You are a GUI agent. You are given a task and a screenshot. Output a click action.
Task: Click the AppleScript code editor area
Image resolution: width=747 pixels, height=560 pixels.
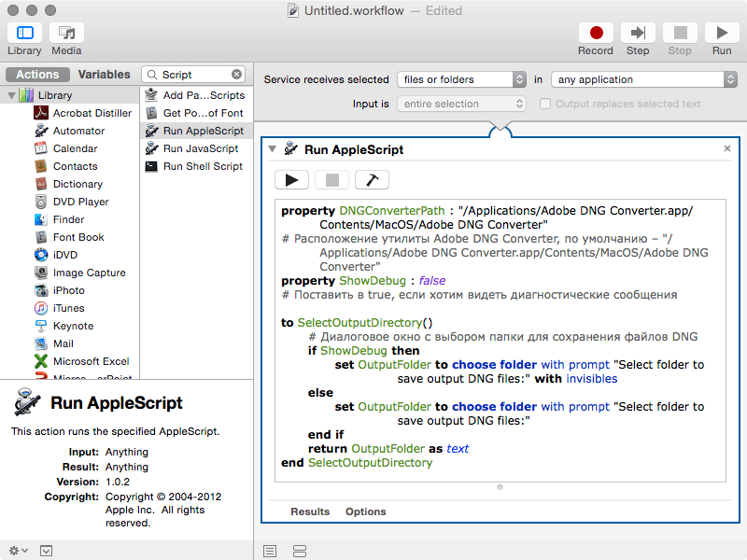[500, 341]
